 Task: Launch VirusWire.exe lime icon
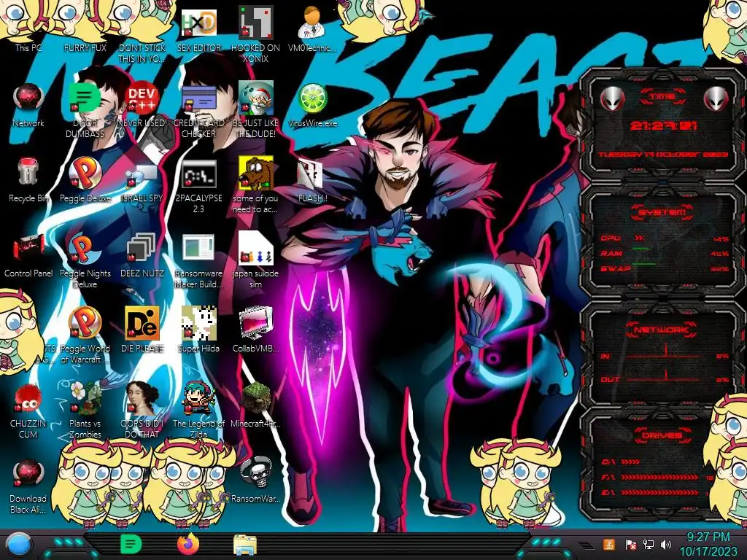[x=312, y=98]
